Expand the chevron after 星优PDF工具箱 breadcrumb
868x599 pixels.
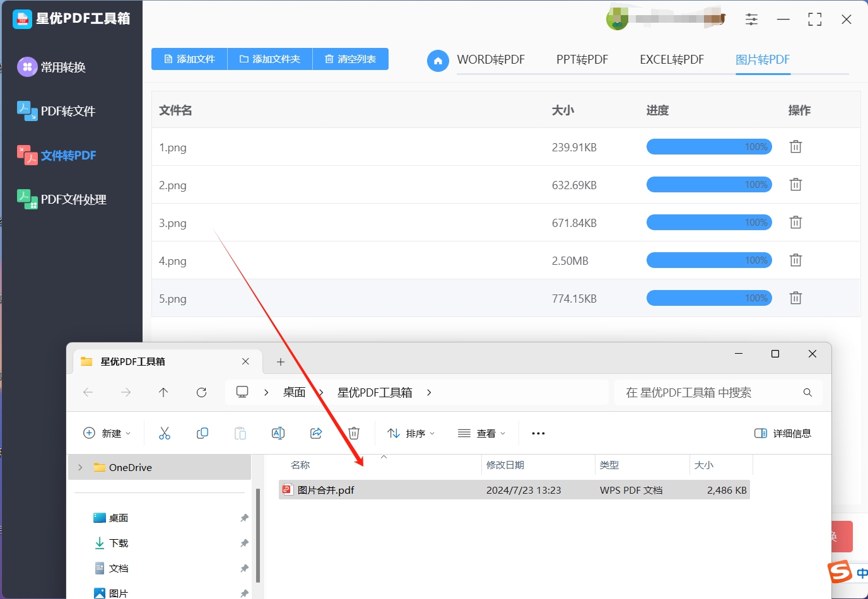click(x=429, y=392)
